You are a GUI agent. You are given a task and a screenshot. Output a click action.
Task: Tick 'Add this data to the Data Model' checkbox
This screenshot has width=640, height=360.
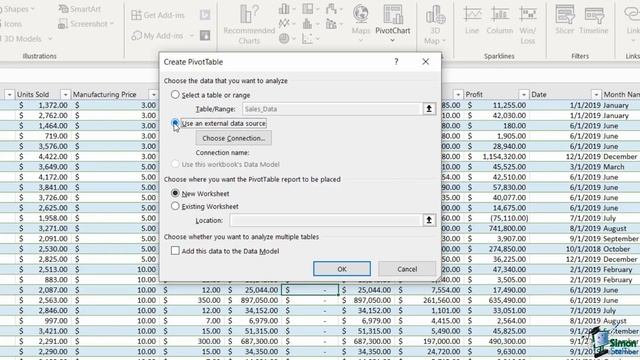pos(175,251)
